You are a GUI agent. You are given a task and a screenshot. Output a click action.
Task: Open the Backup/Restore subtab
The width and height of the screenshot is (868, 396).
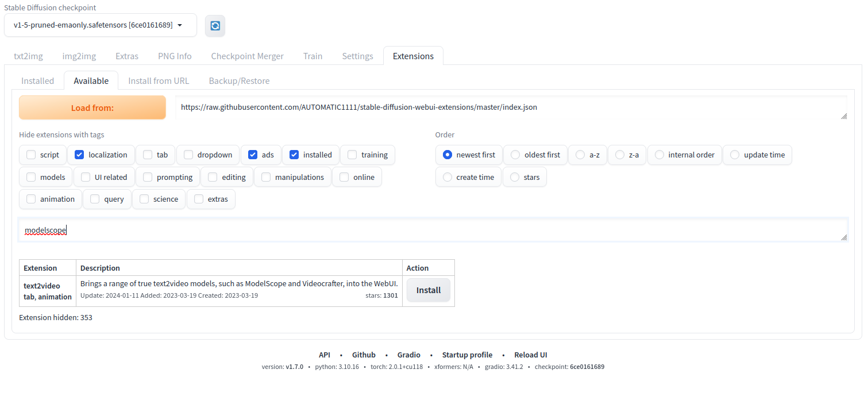pyautogui.click(x=239, y=80)
